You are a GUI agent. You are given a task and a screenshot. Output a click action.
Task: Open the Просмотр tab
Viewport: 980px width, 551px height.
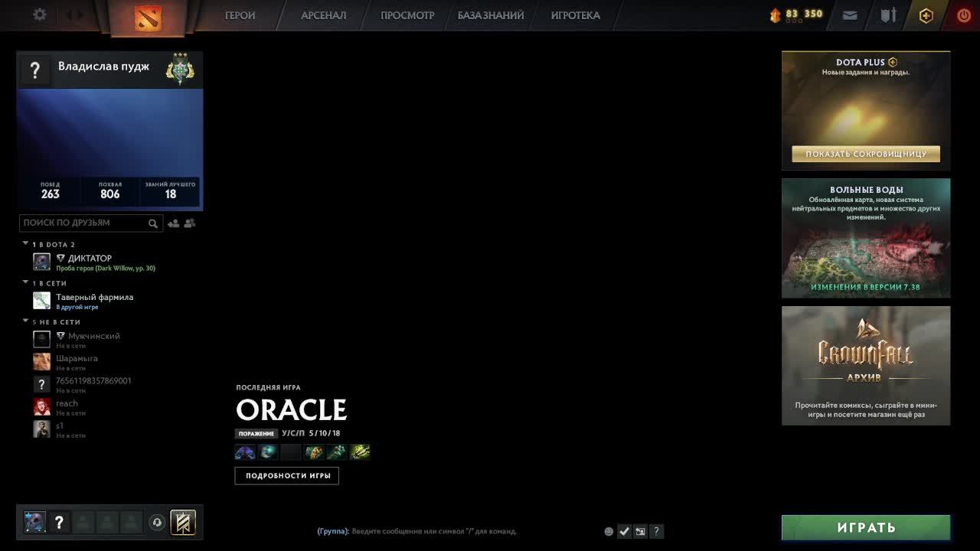click(x=407, y=15)
